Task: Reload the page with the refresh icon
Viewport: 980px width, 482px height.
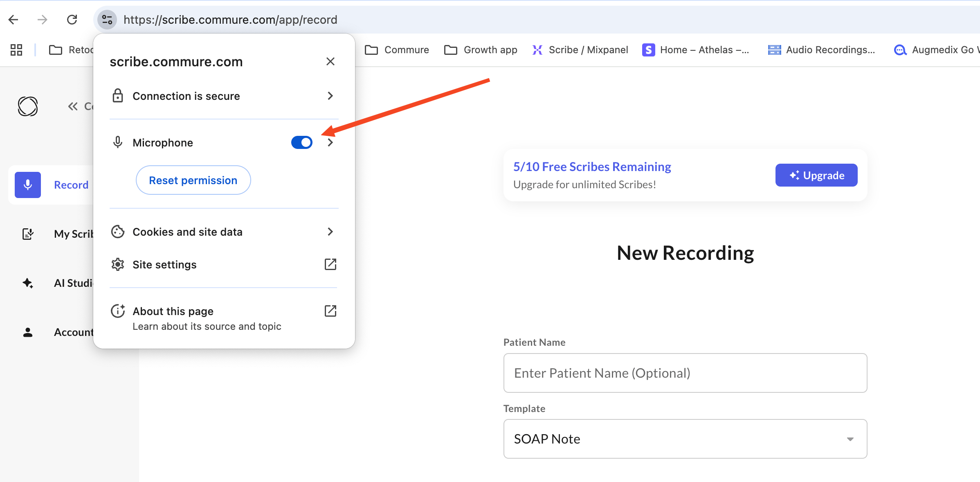Action: [72, 19]
